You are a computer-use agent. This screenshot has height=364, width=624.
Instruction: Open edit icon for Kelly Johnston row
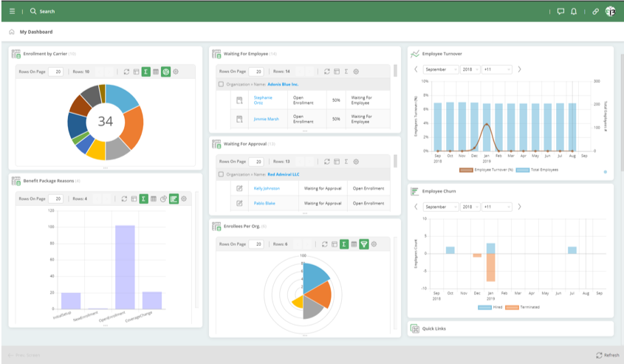point(239,188)
